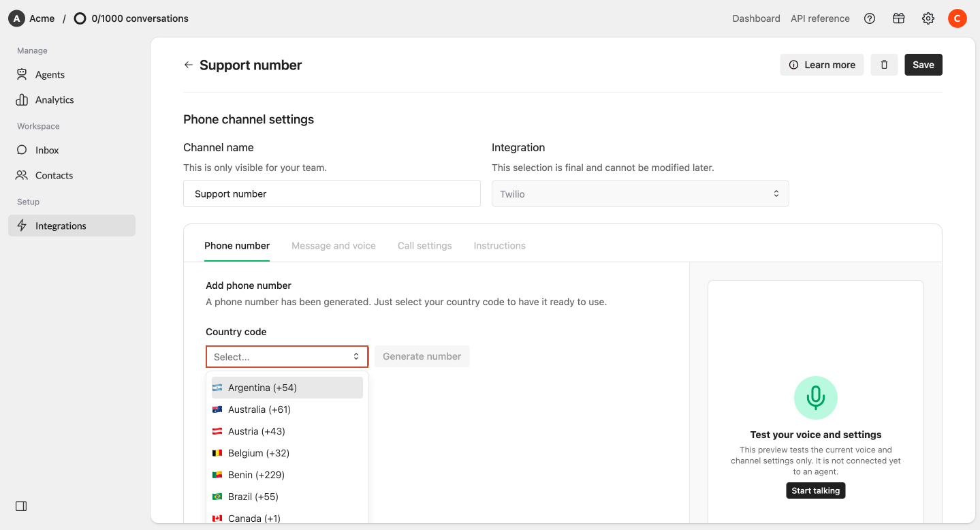Click the Learn more button
The width and height of the screenshot is (980, 530).
[x=822, y=65]
